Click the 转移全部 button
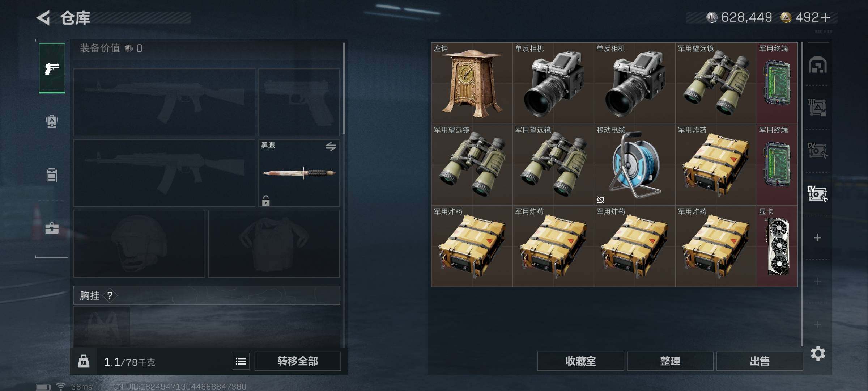The width and height of the screenshot is (868, 391). [298, 361]
